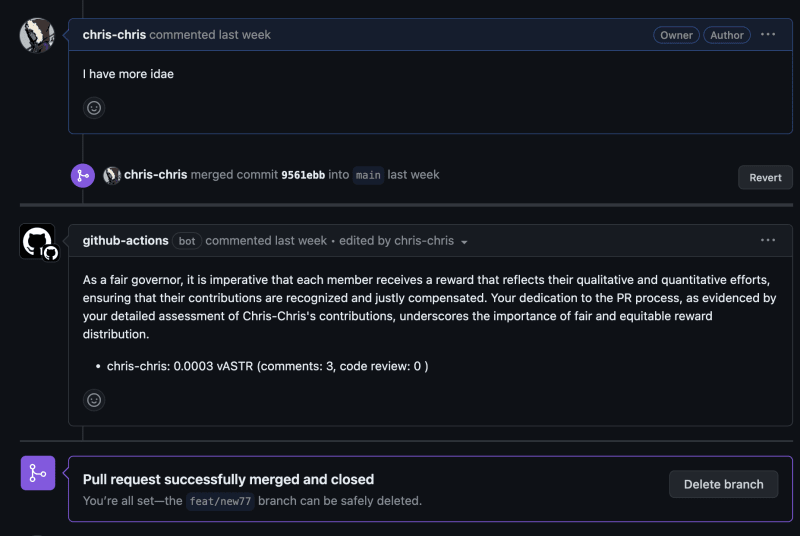Click the Author badge on the first comment

(x=727, y=35)
